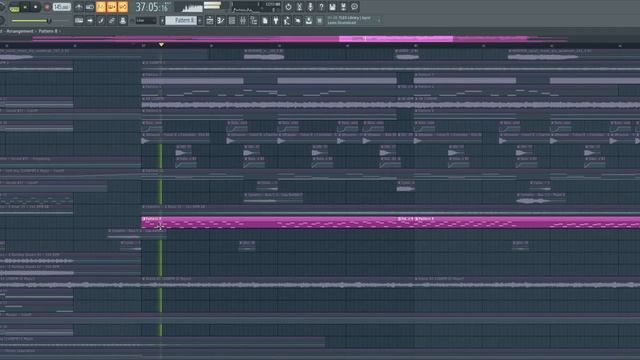
Task: Open help with the question mark icon
Action: (321, 7)
